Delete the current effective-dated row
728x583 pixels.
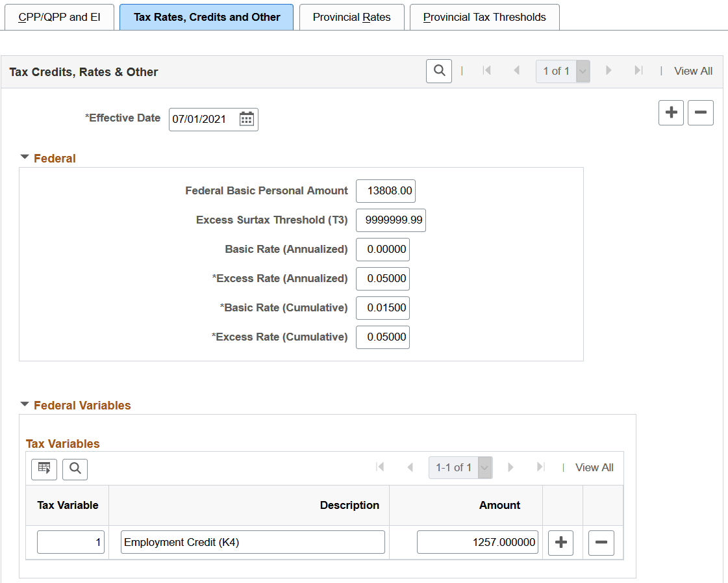click(700, 112)
